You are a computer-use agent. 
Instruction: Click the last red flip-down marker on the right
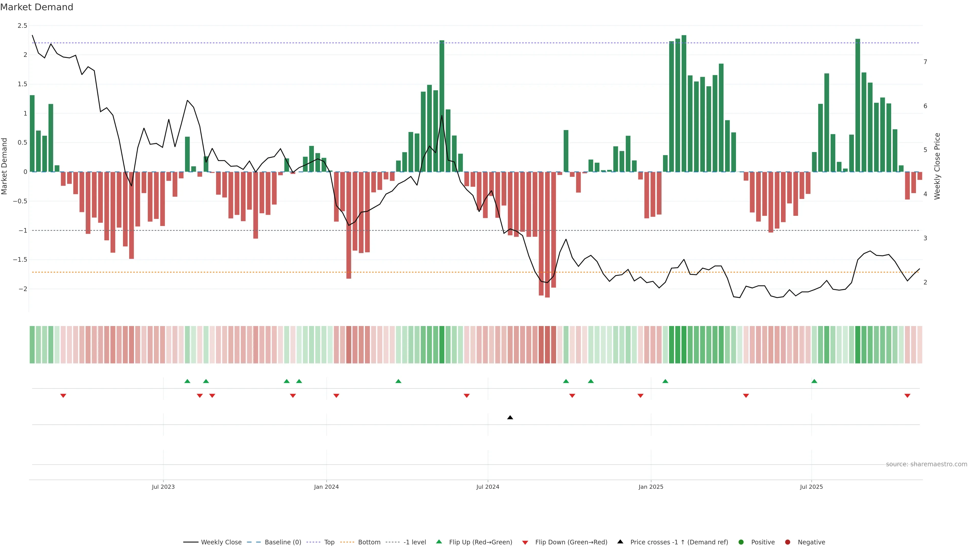(907, 396)
